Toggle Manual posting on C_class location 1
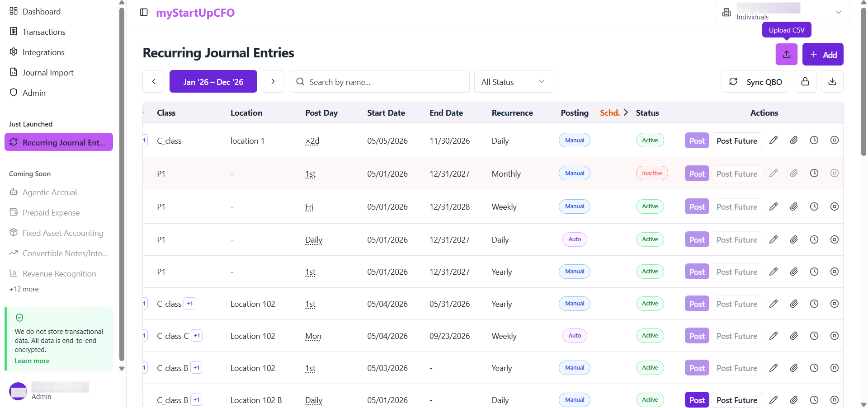 coord(575,141)
